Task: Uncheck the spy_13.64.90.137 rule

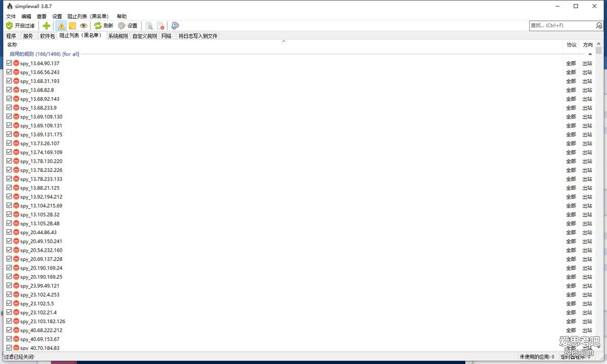Action: (9, 63)
